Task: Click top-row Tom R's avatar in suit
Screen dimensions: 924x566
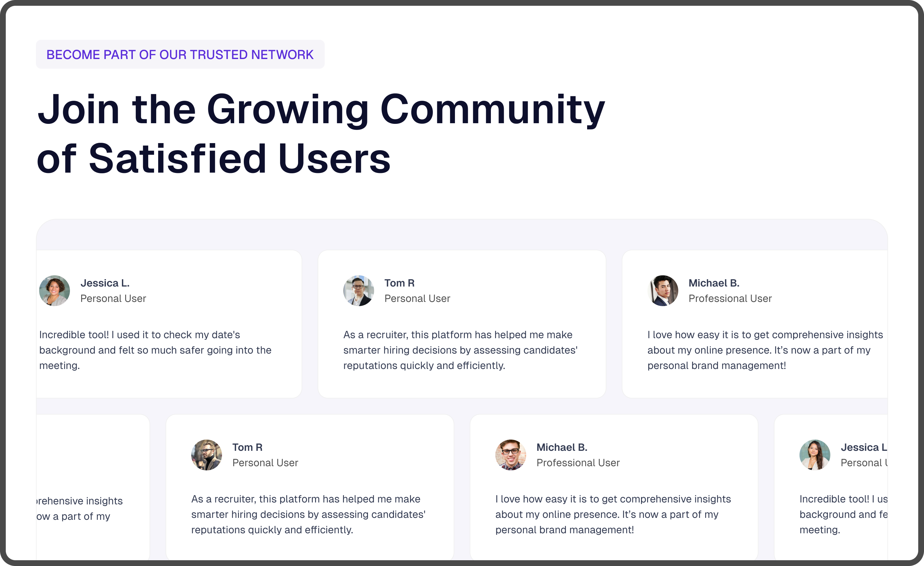Action: pos(358,291)
